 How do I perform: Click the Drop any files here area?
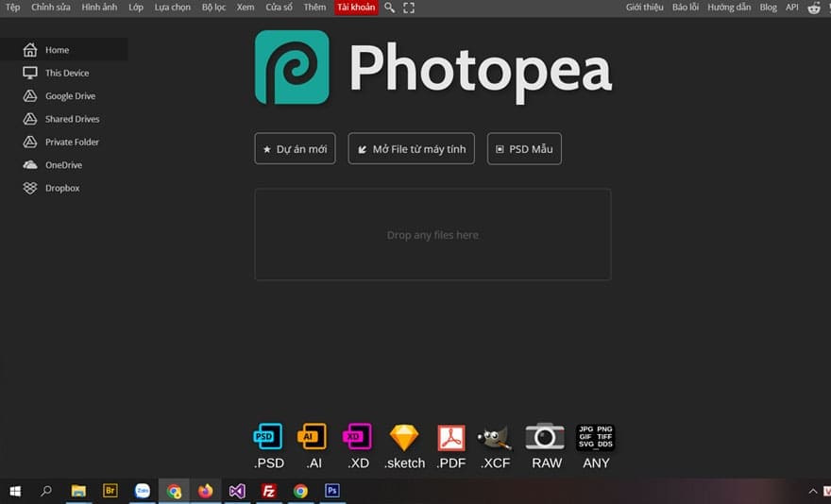433,235
